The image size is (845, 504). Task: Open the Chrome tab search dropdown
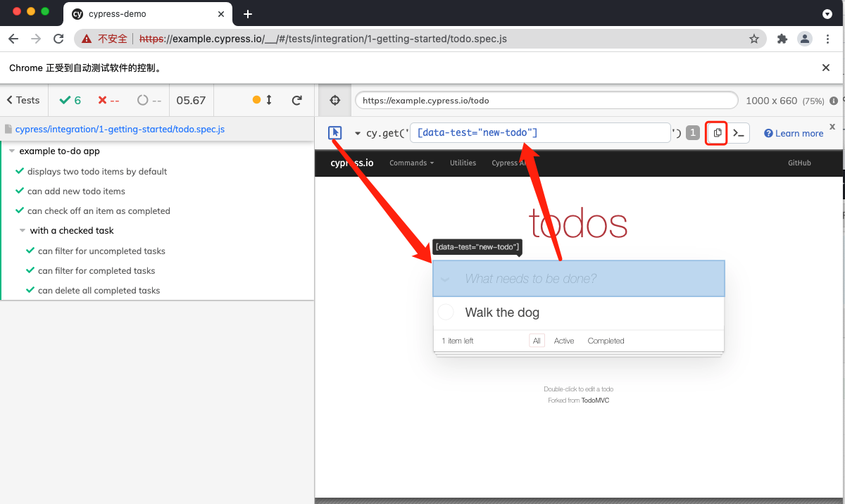tap(827, 14)
